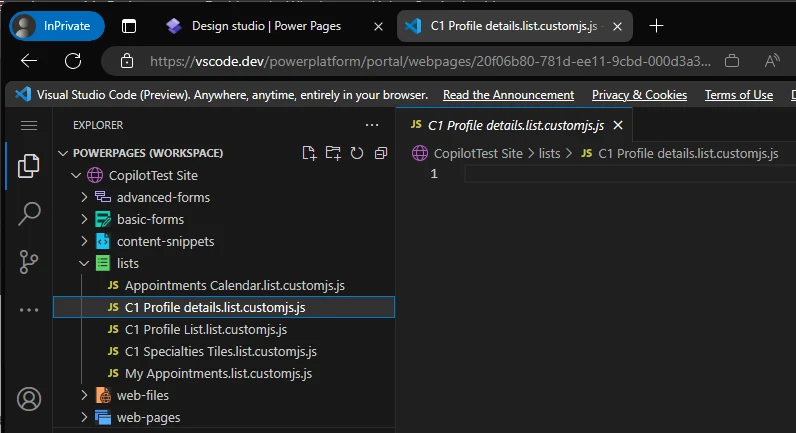Open the Privacy & Cookies link
This screenshot has height=433, width=796.
639,95
